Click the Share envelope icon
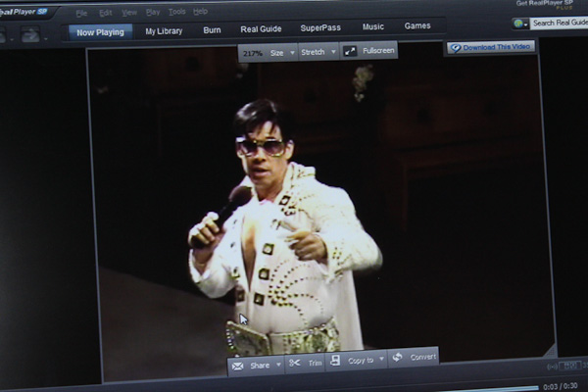The width and height of the screenshot is (588, 392). pos(237,365)
